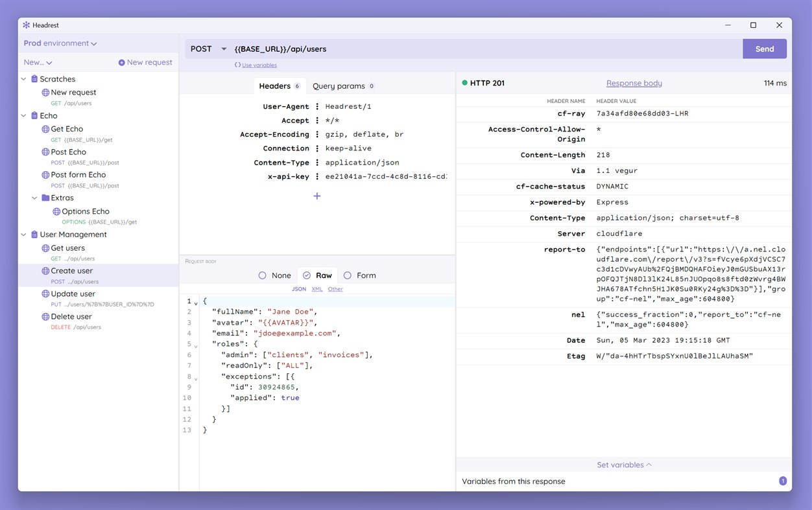
Task: Add a new header with the plus icon
Action: point(317,196)
